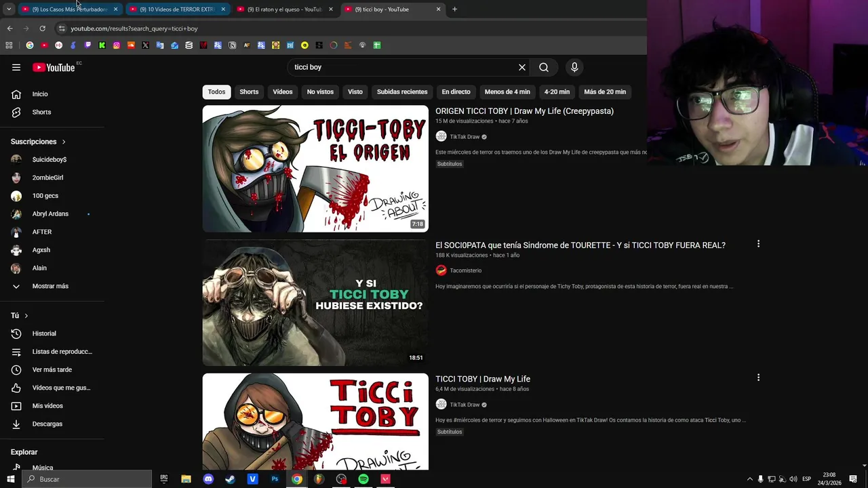
Task: Open the YouTube guide hamburger menu
Action: (16, 67)
